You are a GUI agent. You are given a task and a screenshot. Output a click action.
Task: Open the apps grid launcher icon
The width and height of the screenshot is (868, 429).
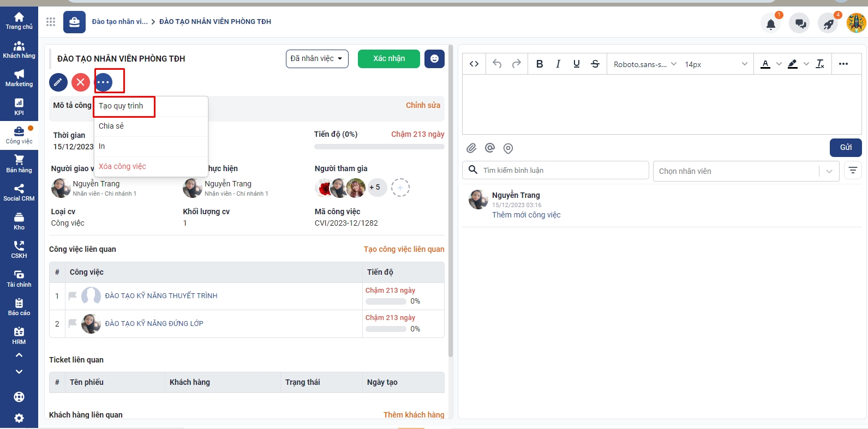51,22
